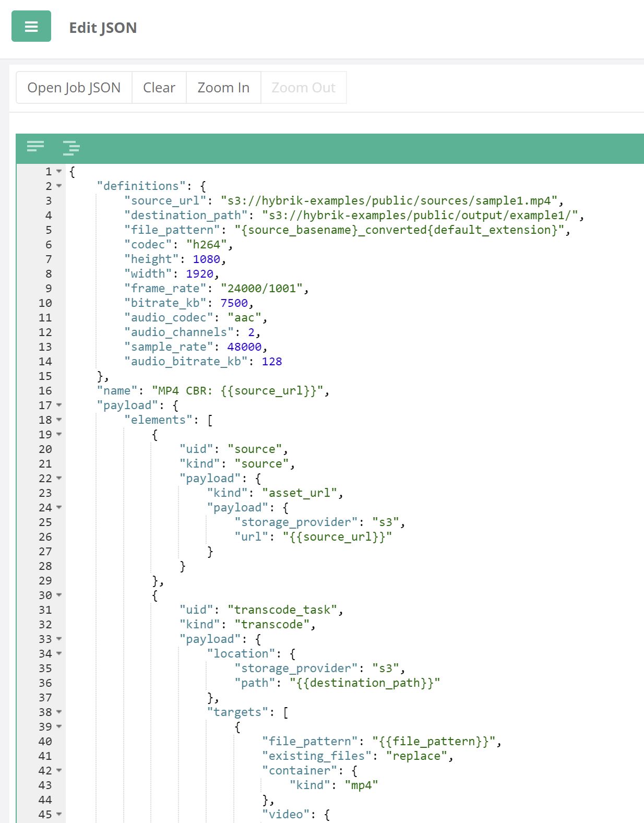Click the "source_url" key on line 3
The image size is (644, 823).
point(165,201)
